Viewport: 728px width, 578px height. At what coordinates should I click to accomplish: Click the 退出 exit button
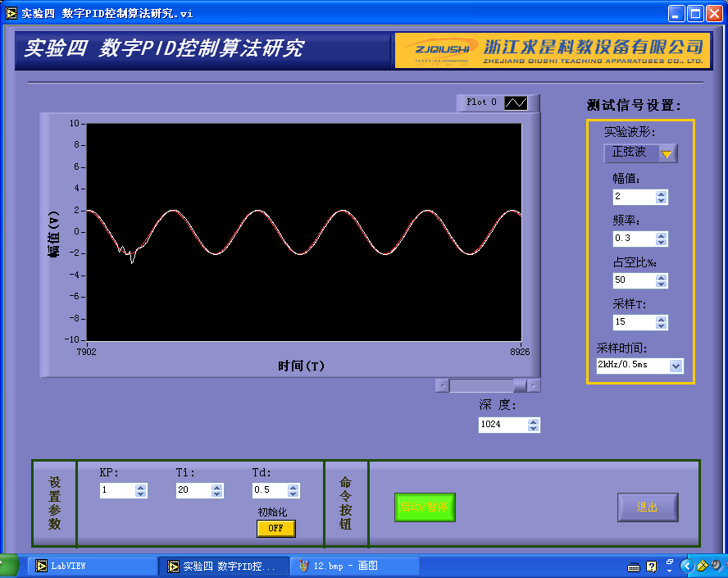click(648, 507)
